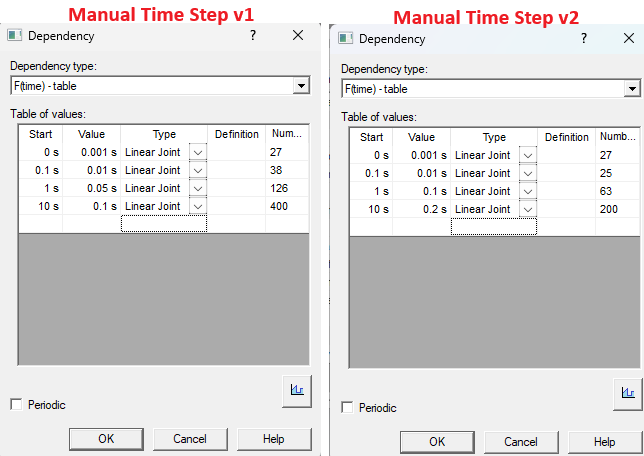Enable the Periodic checkbox in v2 dialog
644x456 pixels.
pyautogui.click(x=347, y=407)
